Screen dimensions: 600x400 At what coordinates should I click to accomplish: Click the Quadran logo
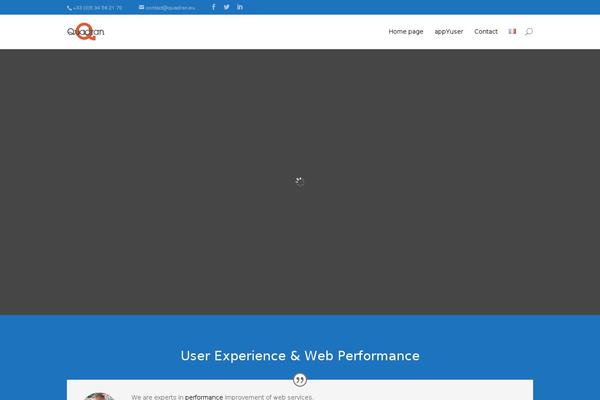[86, 31]
